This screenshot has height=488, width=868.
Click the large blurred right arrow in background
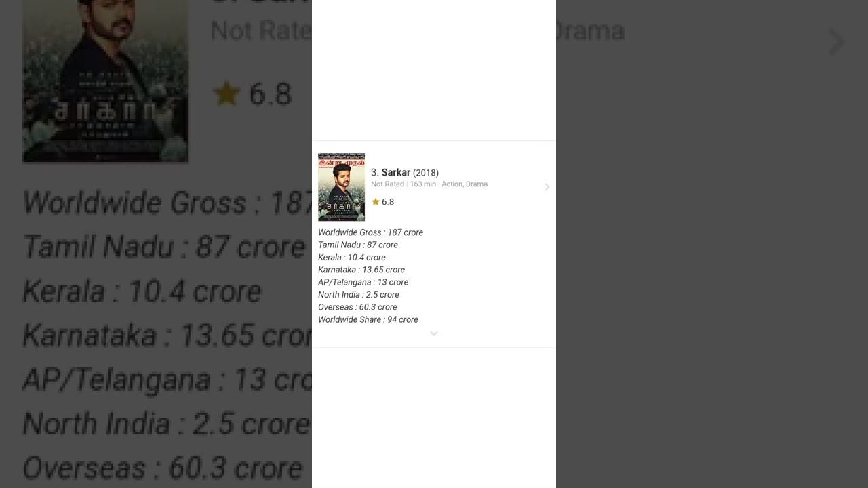click(837, 42)
